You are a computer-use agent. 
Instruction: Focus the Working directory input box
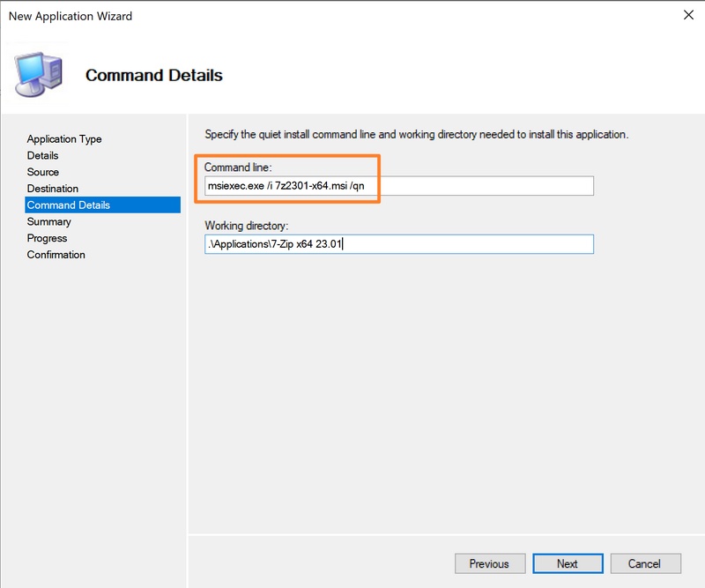(x=398, y=244)
